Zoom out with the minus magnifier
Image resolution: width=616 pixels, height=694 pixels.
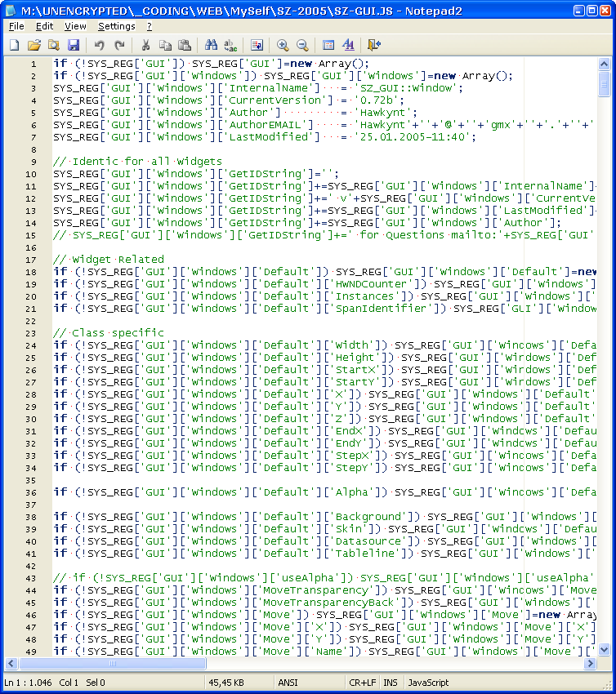click(x=302, y=45)
